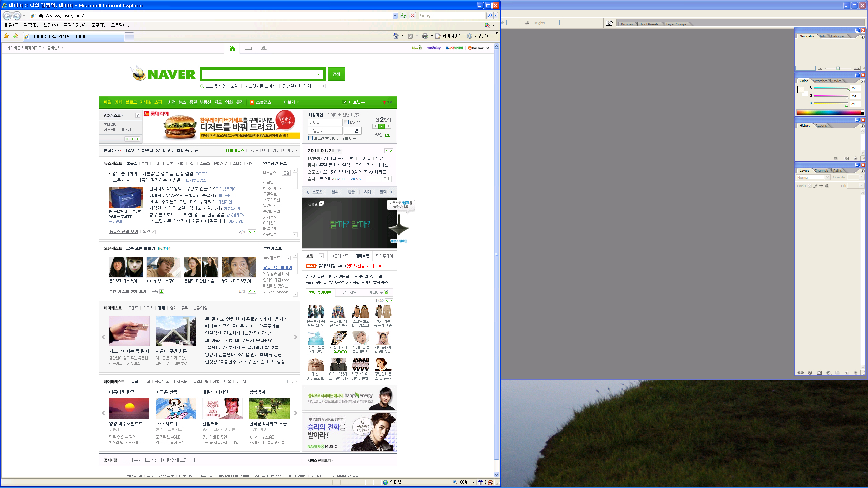
Task: Click the people icon on Naver top bar
Action: click(263, 48)
